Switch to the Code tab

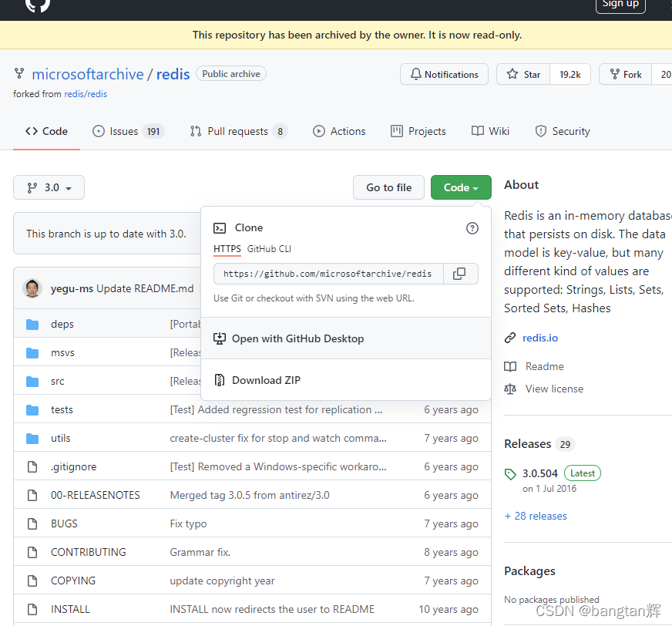46,131
